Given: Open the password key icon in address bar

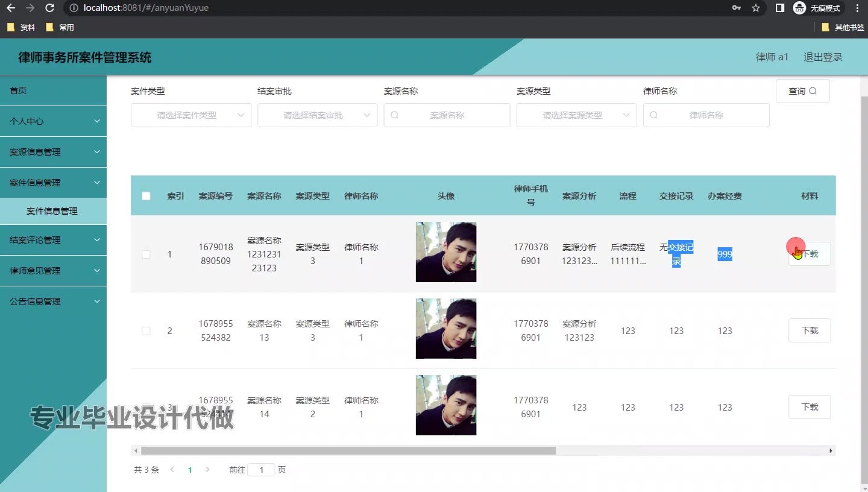Looking at the screenshot, I should 737,8.
